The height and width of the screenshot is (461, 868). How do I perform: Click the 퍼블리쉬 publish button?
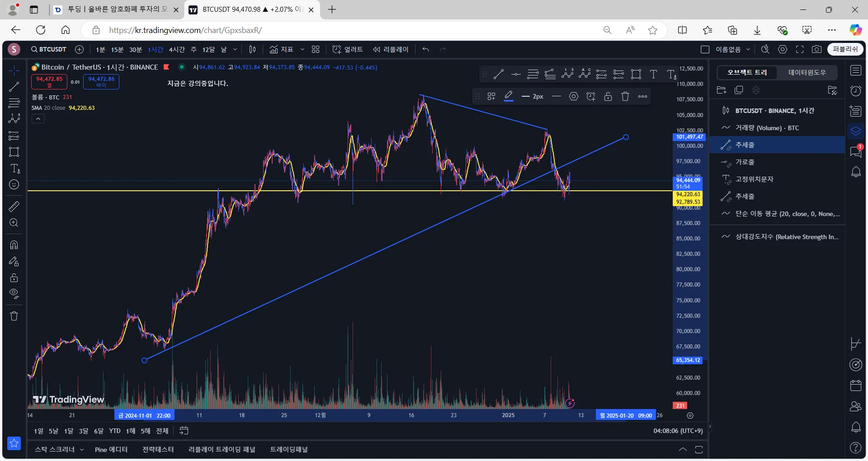[845, 49]
